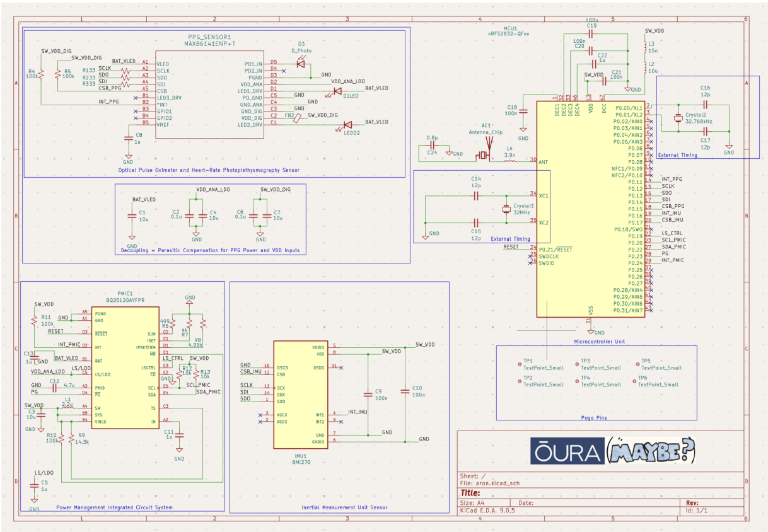Select capacitor C7 10u under SW_VDD_DIG
The height and width of the screenshot is (532, 768).
coord(267,216)
